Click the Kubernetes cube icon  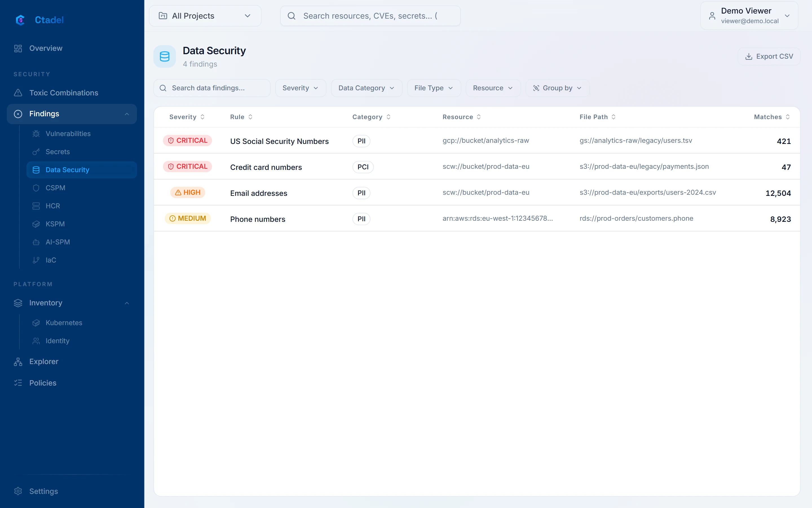[36, 323]
